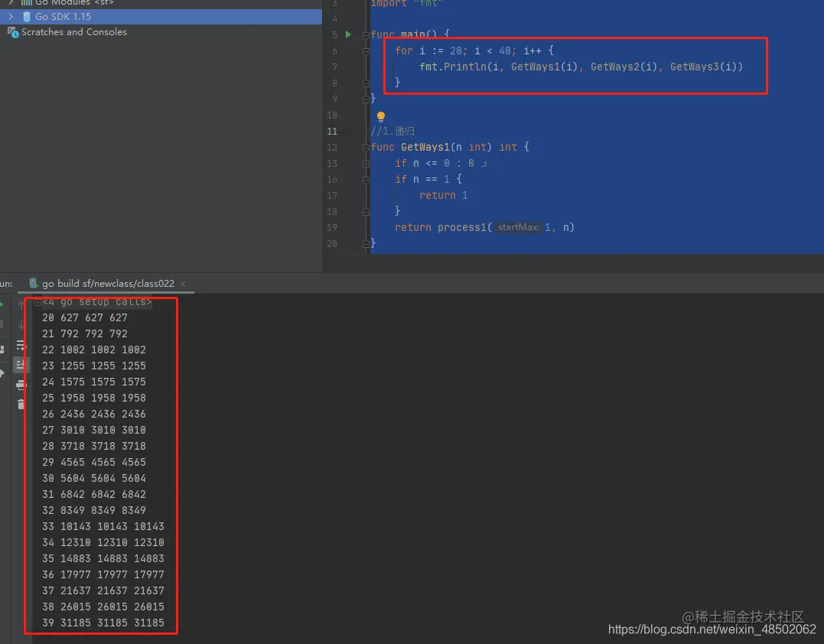This screenshot has width=824, height=644.
Task: Click 'for i := 20; i < 40; i++' on line 6
Action: click(468, 51)
